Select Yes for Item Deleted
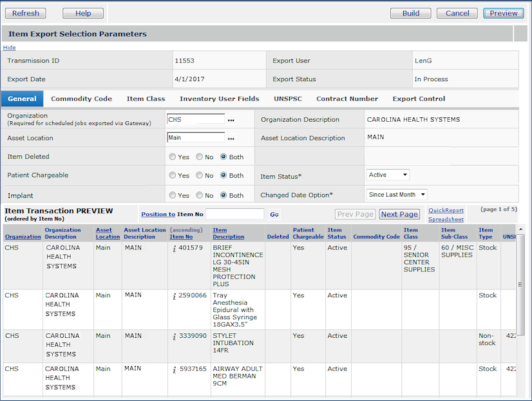 [173, 157]
